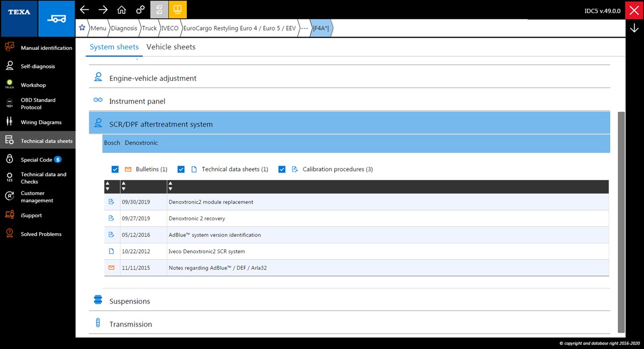Click the yellow manual book icon
Screen dimensions: 644x349
coord(177,10)
